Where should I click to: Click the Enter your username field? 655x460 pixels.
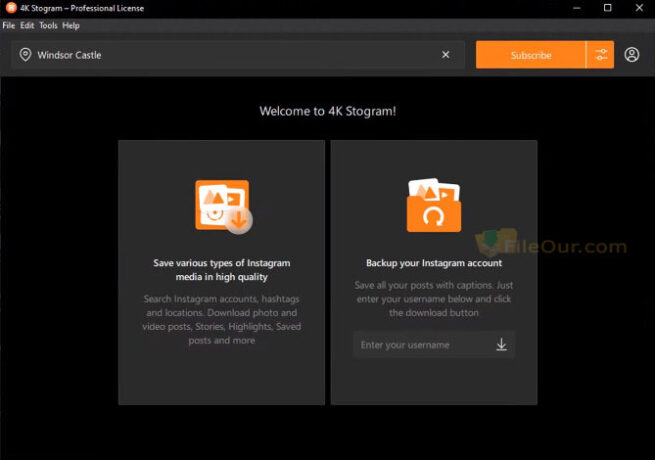click(420, 345)
